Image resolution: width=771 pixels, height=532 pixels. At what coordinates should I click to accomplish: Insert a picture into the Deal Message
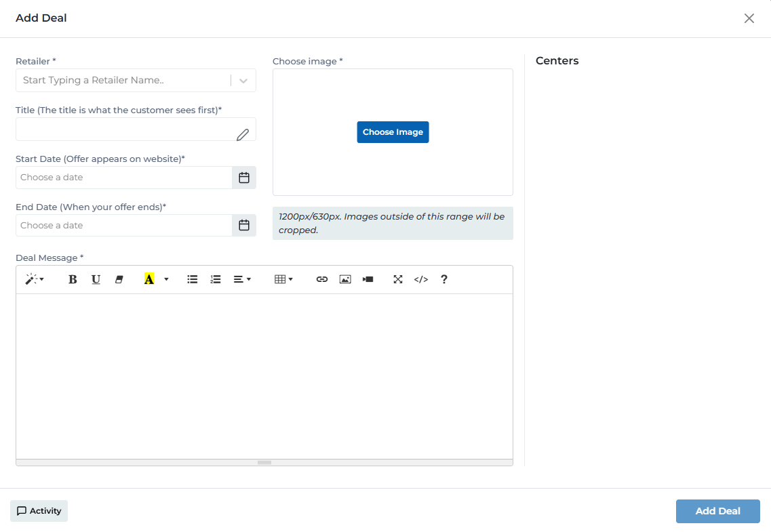[x=344, y=279]
